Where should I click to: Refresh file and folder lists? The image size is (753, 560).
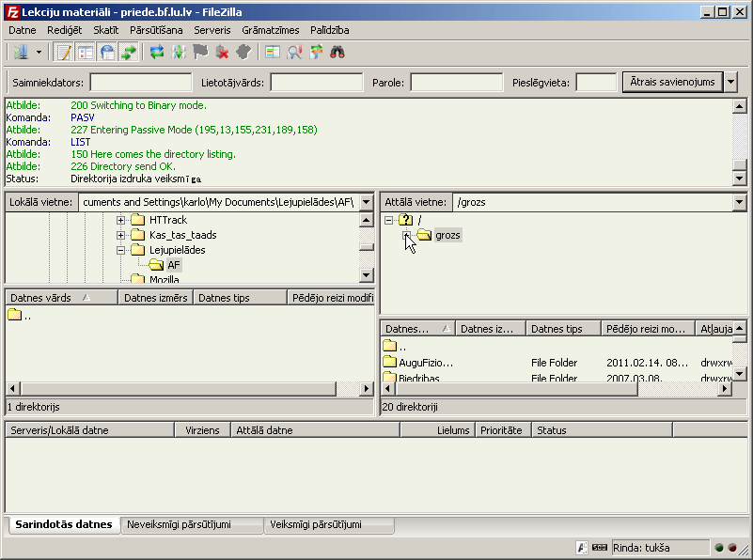click(x=157, y=52)
